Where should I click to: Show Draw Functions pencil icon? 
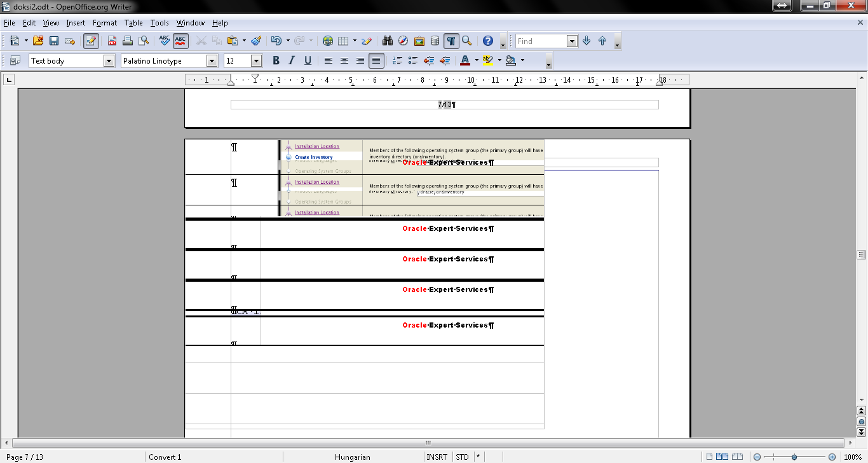coord(367,41)
